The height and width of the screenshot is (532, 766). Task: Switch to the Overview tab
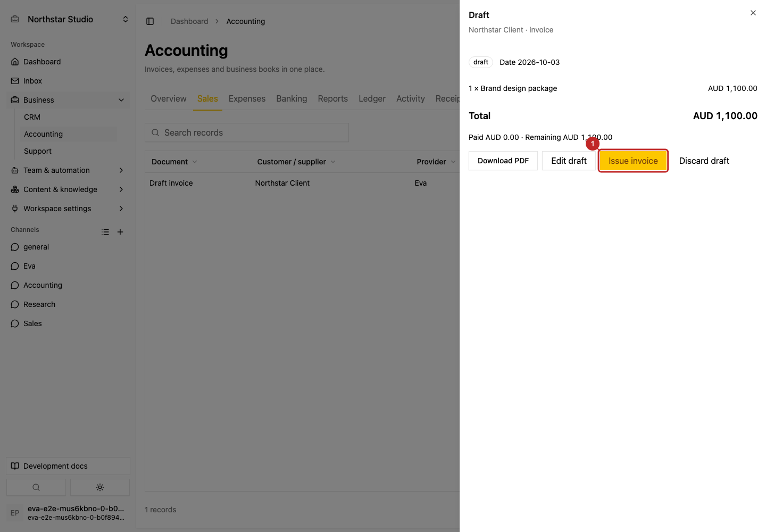(169, 99)
